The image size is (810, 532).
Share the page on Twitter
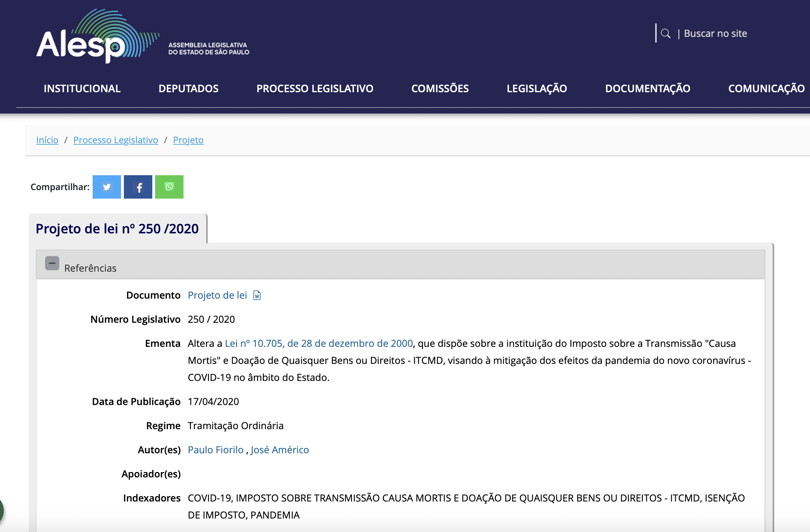coord(106,187)
